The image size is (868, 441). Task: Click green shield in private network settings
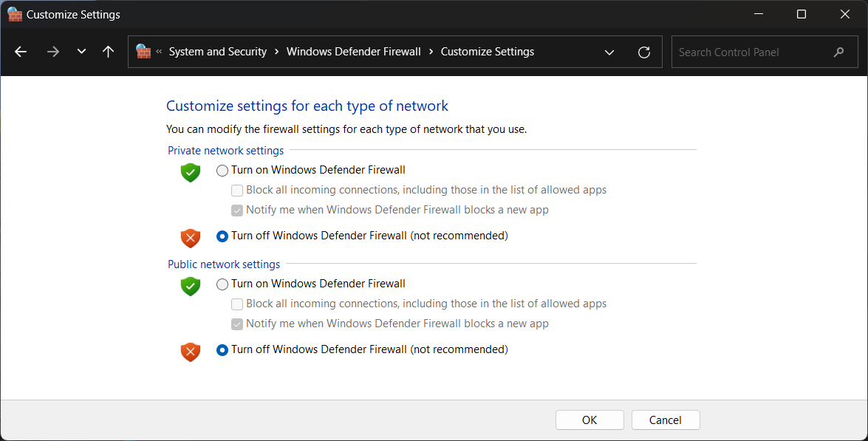tap(191, 173)
